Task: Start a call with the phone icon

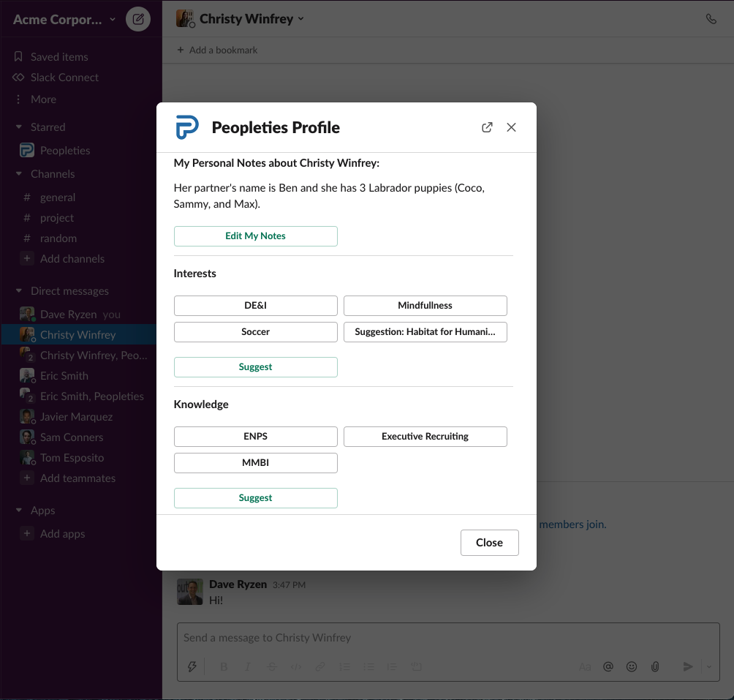Action: [x=711, y=19]
